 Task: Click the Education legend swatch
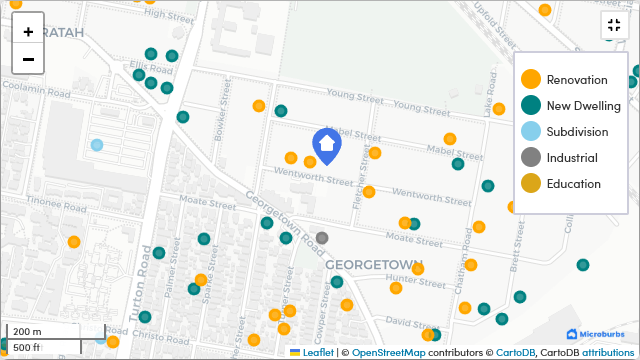coord(531,184)
